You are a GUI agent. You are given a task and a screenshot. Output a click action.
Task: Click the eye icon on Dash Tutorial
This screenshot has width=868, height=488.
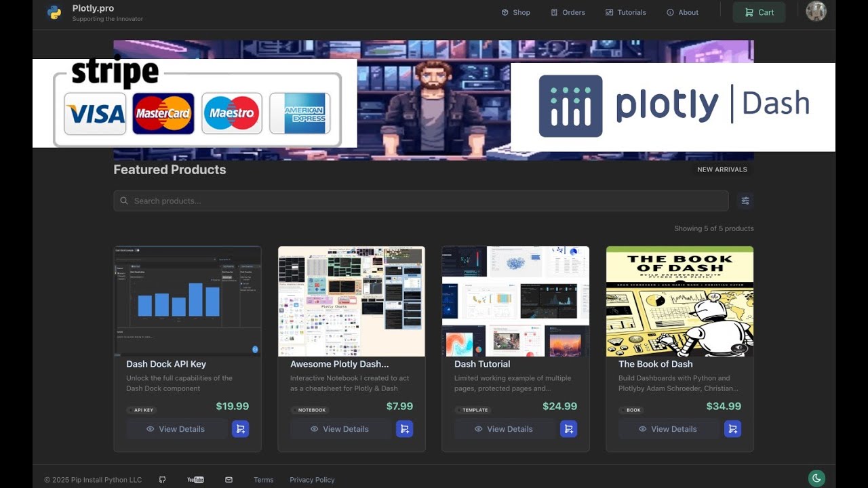point(478,429)
